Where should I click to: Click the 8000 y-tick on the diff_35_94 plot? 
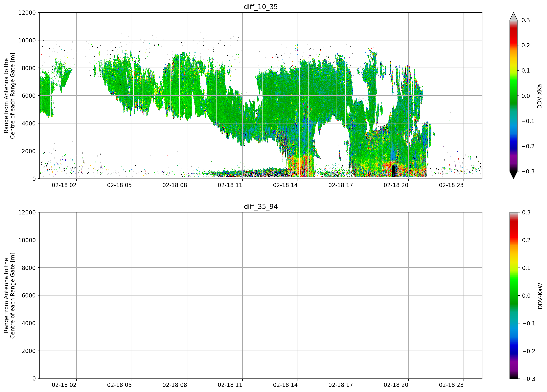29,268
